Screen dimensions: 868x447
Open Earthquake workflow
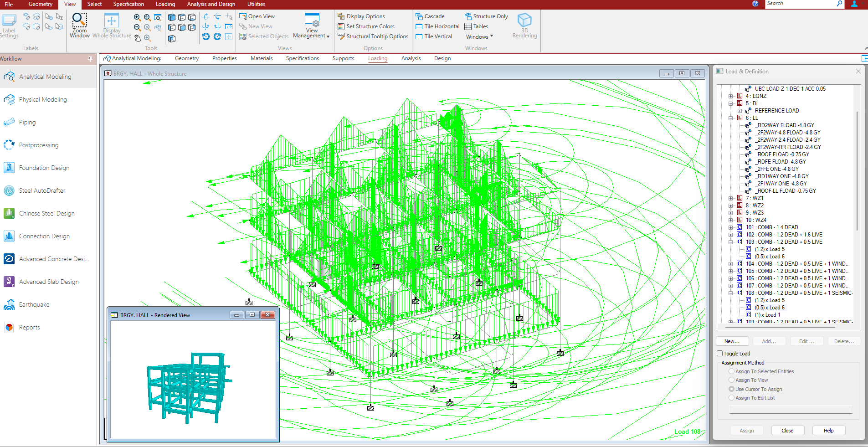click(34, 304)
